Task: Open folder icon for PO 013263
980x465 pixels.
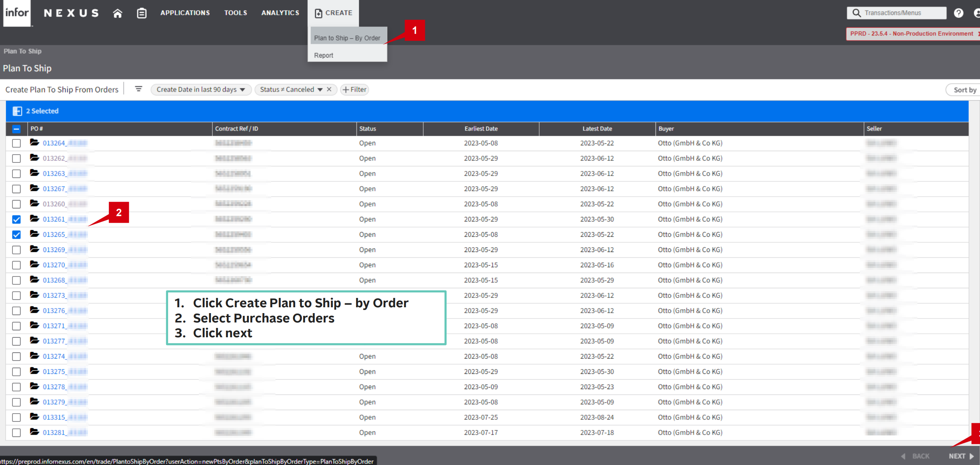Action: pyautogui.click(x=35, y=173)
